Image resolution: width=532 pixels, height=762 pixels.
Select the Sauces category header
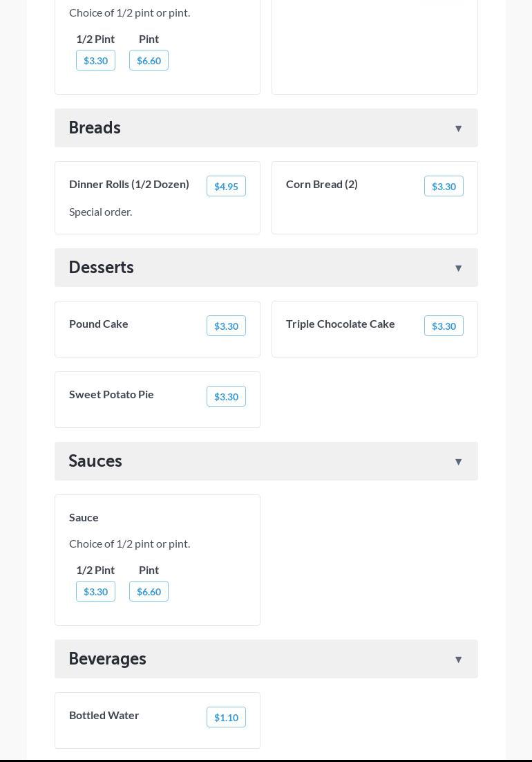tap(95, 461)
